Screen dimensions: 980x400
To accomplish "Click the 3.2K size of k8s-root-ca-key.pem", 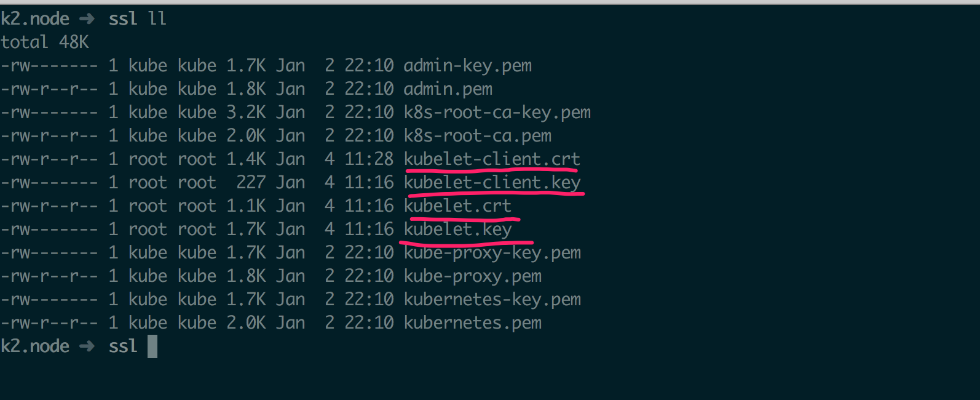I will [246, 113].
